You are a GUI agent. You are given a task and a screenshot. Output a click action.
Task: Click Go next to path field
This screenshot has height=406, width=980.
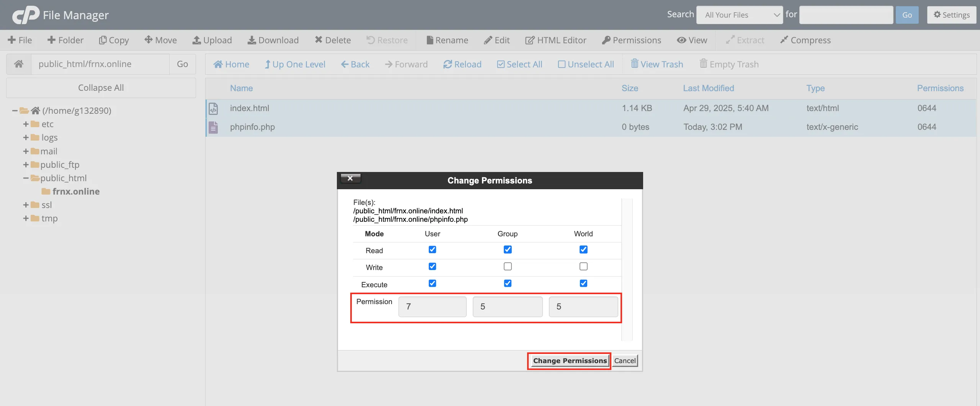click(182, 64)
